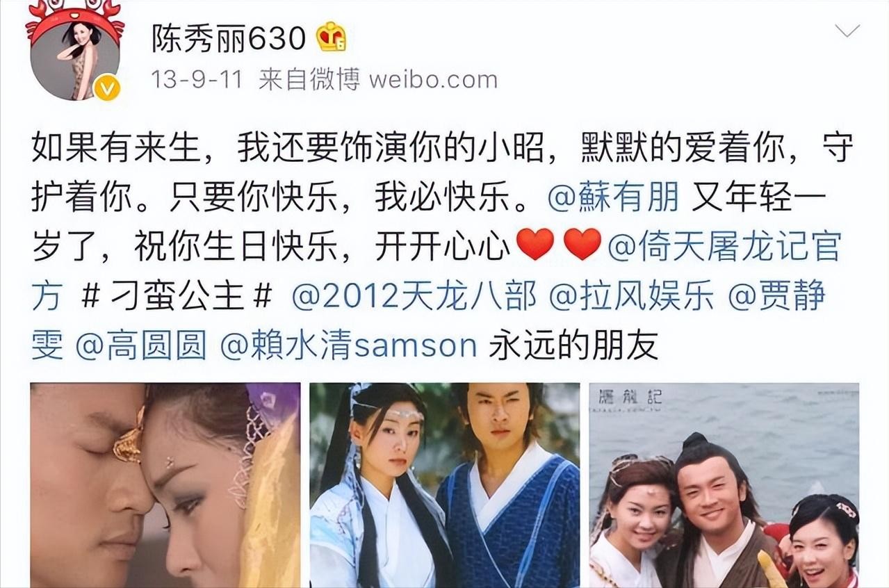Open the @蘇有朋 mention
889x588 pixels.
click(x=612, y=198)
